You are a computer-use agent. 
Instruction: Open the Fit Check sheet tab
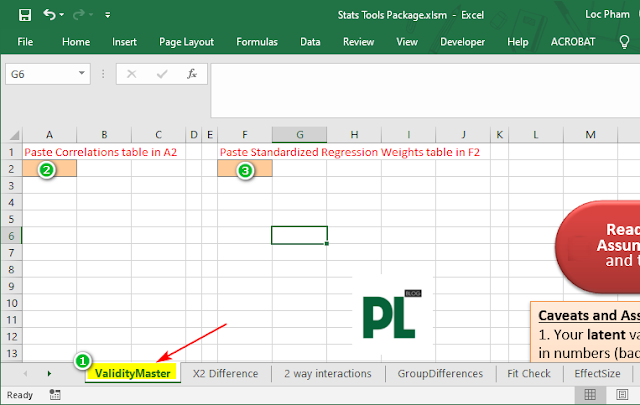point(529,373)
